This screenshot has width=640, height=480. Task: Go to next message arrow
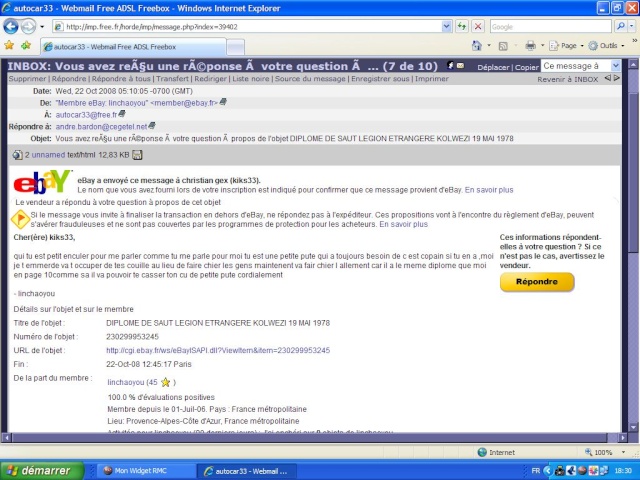(x=617, y=78)
